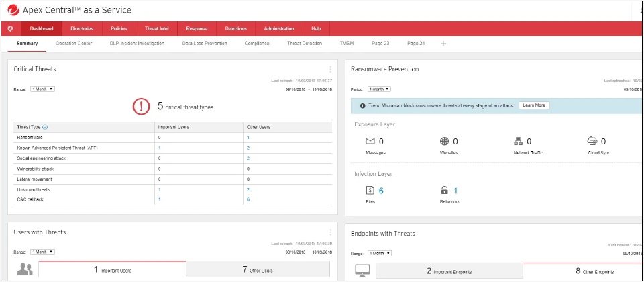
Task: Open the Files count 6 link
Action: pos(381,190)
